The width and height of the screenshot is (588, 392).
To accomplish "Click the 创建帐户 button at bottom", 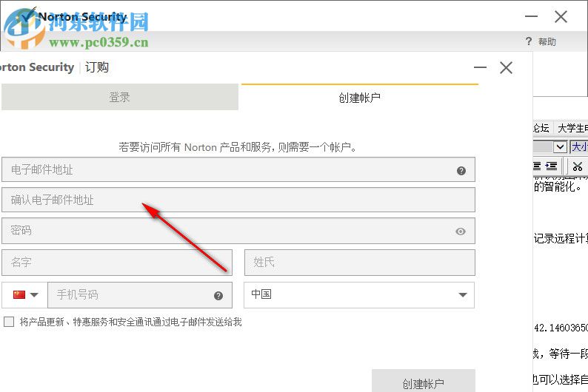I will click(x=424, y=382).
